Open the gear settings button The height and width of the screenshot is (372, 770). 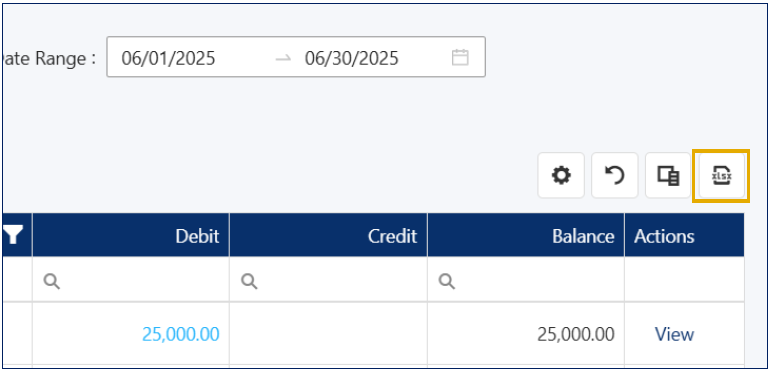561,175
